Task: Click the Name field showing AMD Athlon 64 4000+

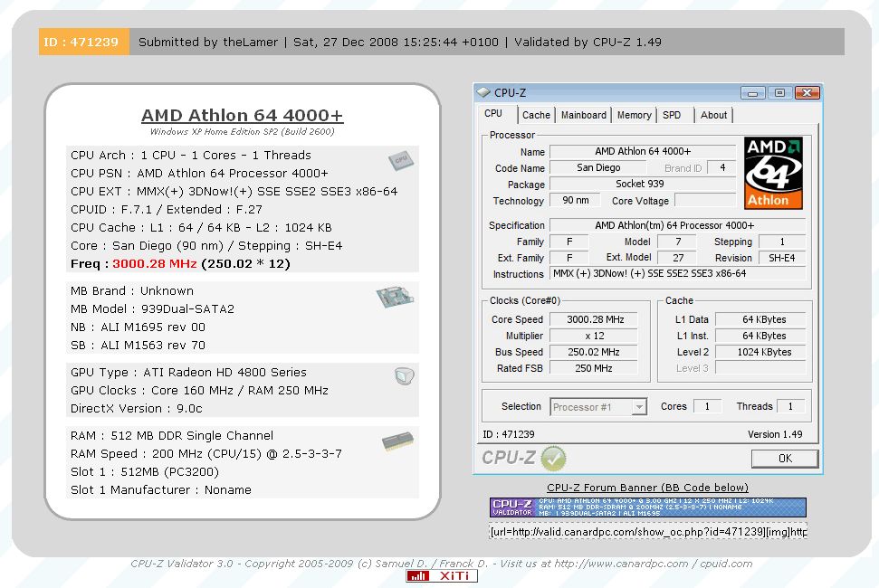Action: pos(643,151)
